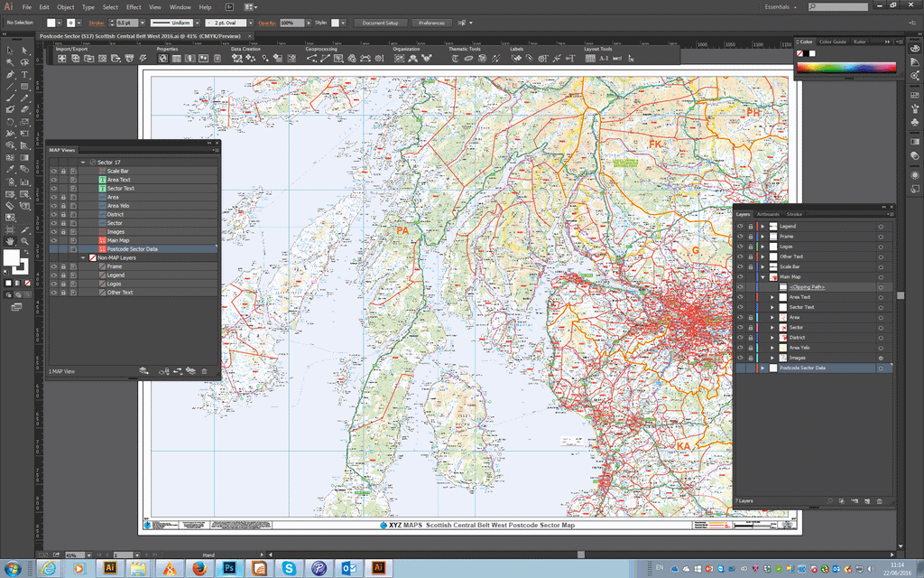Select the Line Segment tool

coord(10,87)
